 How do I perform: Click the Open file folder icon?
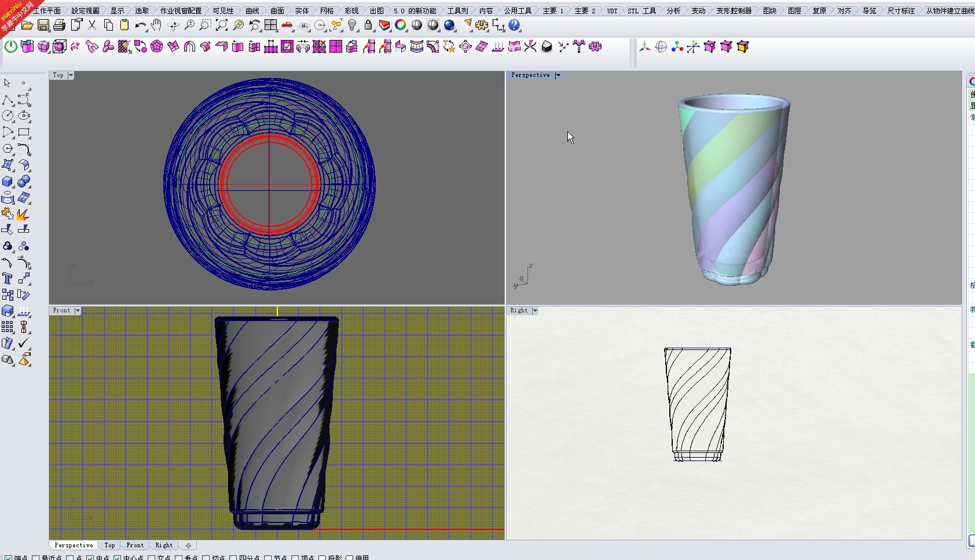pyautogui.click(x=27, y=25)
